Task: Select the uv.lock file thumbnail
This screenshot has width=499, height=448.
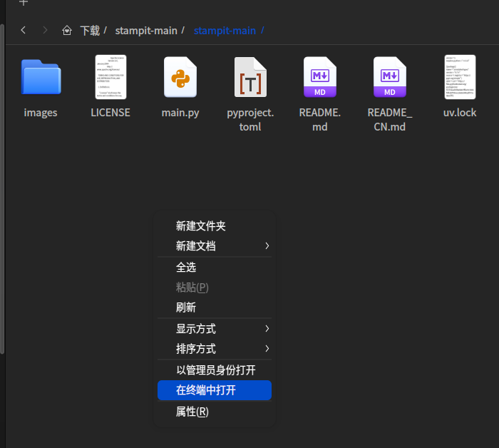Action: 460,77
